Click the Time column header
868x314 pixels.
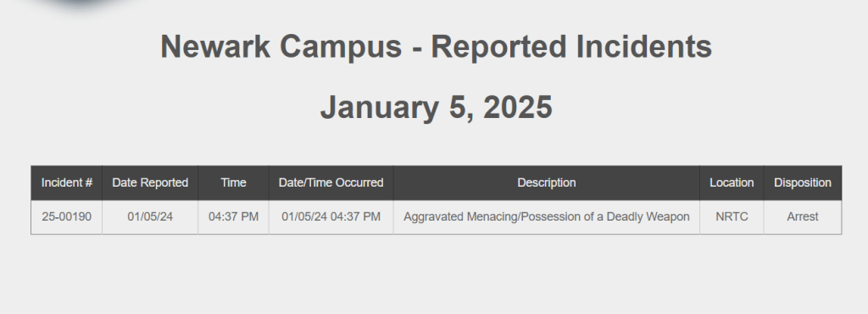234,182
